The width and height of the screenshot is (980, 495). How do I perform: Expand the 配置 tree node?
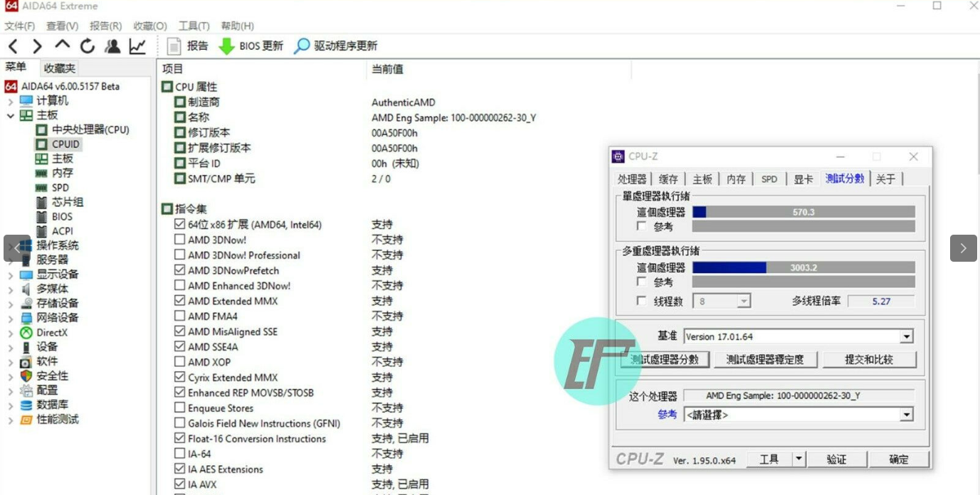pos(11,390)
